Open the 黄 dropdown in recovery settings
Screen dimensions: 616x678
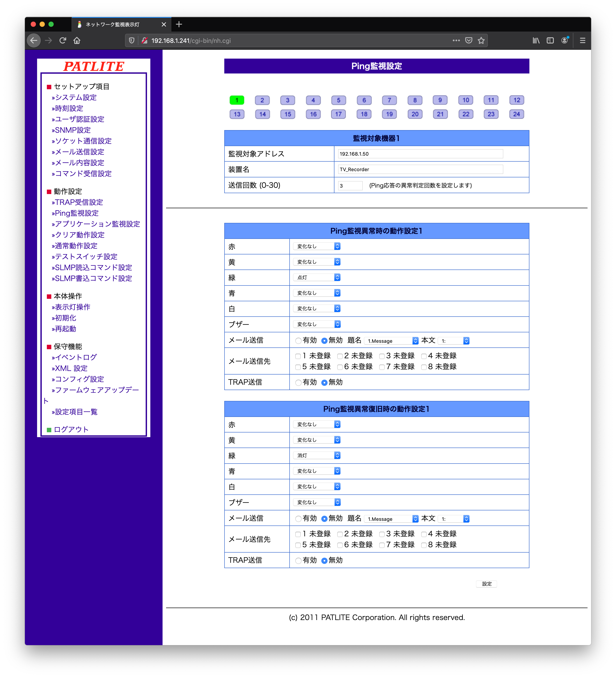317,440
